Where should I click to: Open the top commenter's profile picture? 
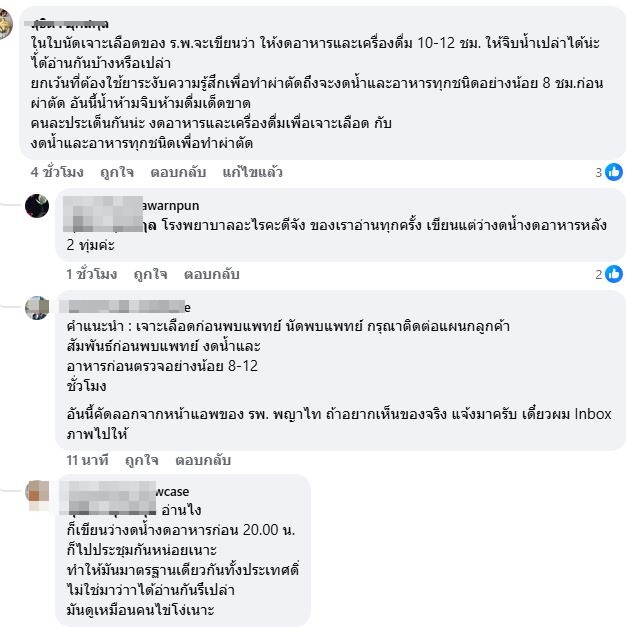[6, 24]
